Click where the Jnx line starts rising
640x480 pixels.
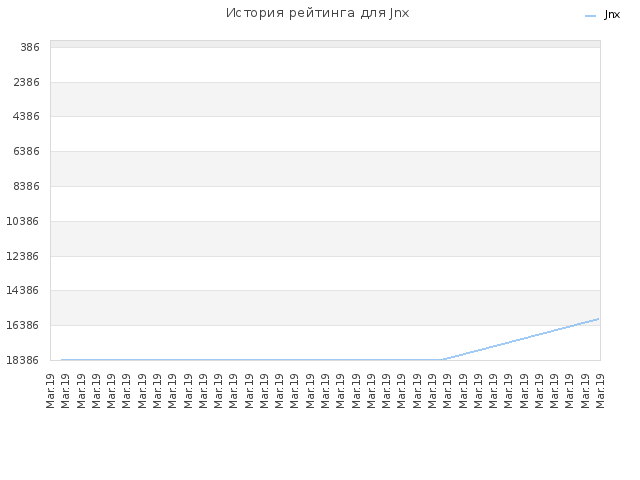pos(443,360)
